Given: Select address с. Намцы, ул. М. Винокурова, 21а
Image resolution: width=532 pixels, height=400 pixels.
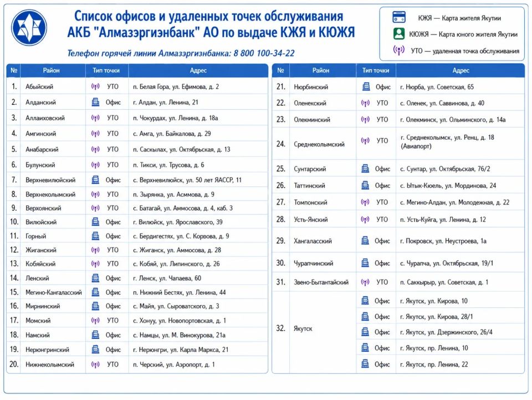Looking at the screenshot, I should pyautogui.click(x=179, y=335).
